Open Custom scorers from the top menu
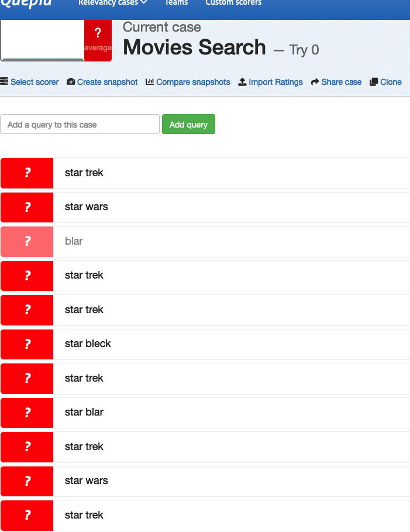This screenshot has height=532, width=410. (233, 3)
